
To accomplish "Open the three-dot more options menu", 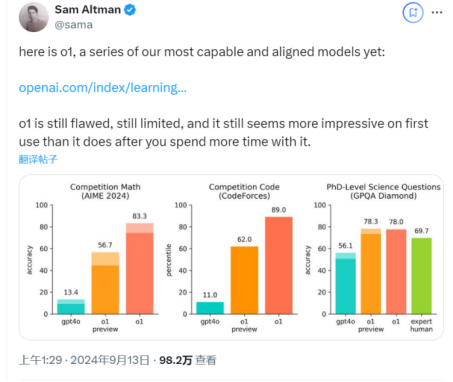I will pyautogui.click(x=437, y=13).
